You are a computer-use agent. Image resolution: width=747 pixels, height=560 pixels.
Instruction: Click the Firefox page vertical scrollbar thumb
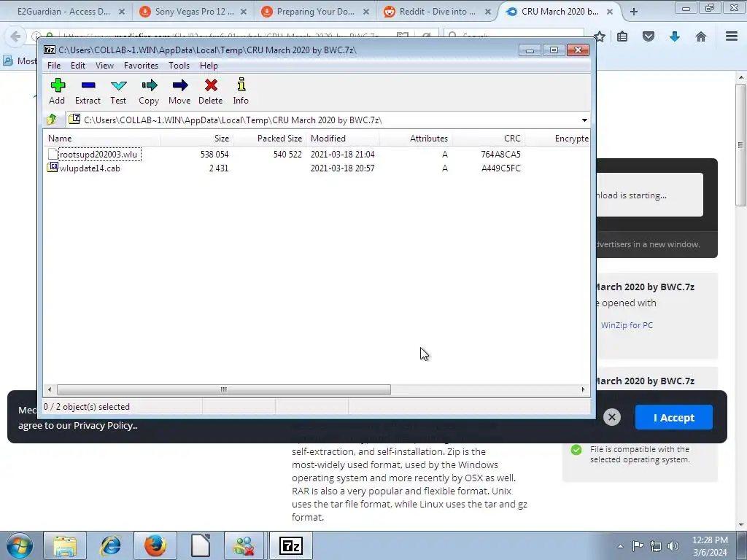[x=740, y=145]
